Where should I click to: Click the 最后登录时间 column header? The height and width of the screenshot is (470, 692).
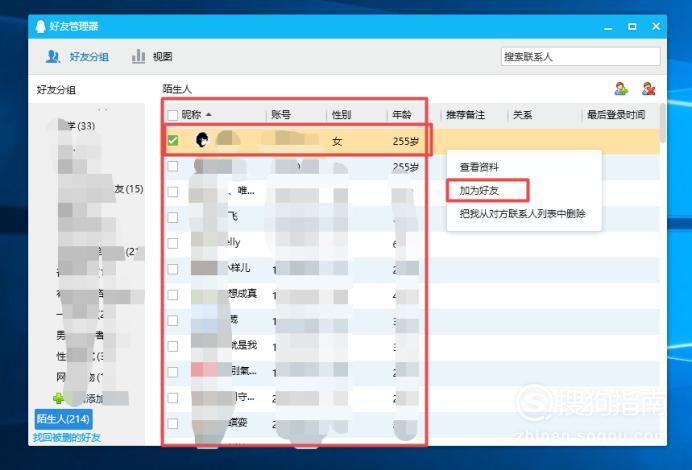pos(616,115)
